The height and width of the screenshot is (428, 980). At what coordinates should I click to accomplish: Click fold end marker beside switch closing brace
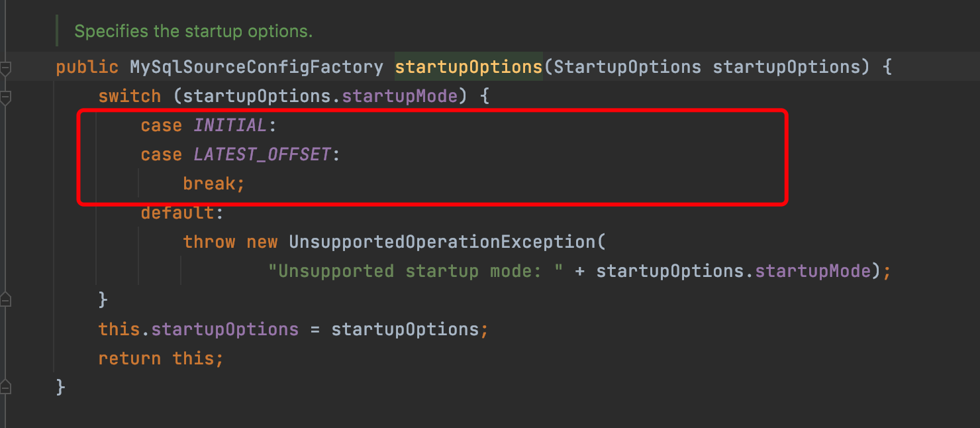click(x=6, y=300)
